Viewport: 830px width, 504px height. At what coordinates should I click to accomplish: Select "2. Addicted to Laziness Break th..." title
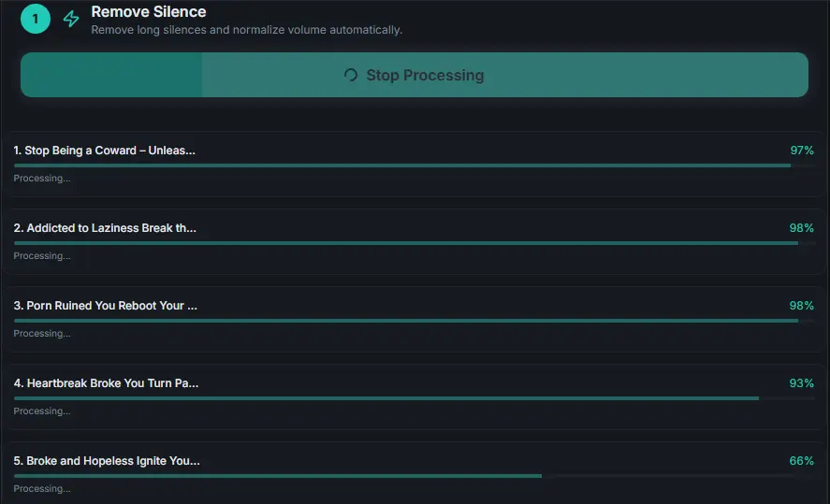click(105, 228)
